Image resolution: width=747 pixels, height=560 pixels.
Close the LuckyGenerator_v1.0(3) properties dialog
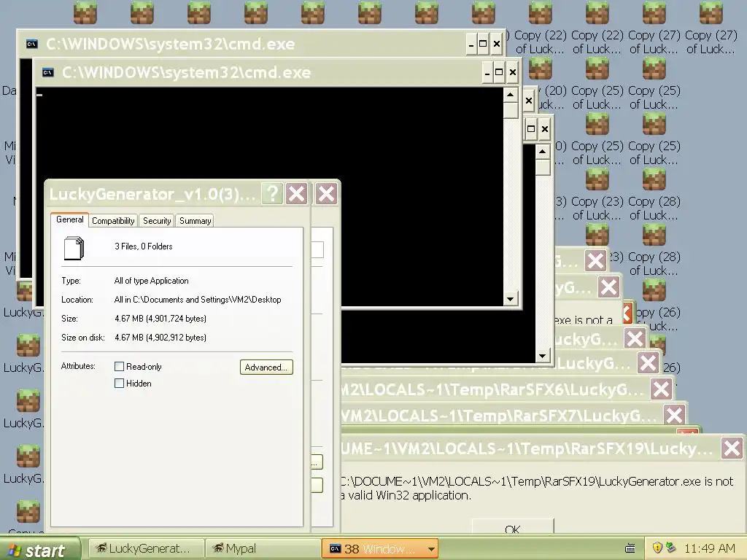tap(296, 194)
